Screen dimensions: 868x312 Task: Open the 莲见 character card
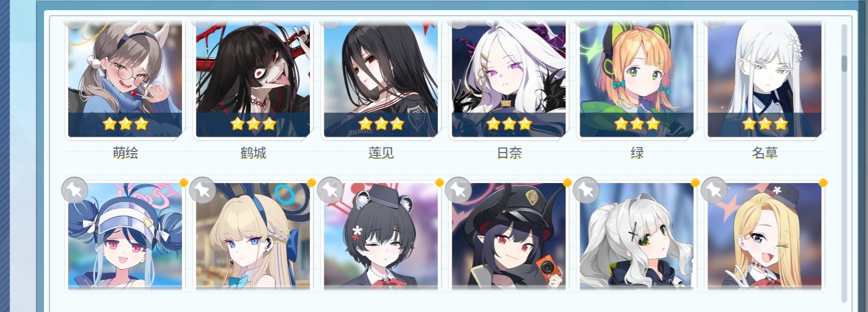tap(381, 79)
